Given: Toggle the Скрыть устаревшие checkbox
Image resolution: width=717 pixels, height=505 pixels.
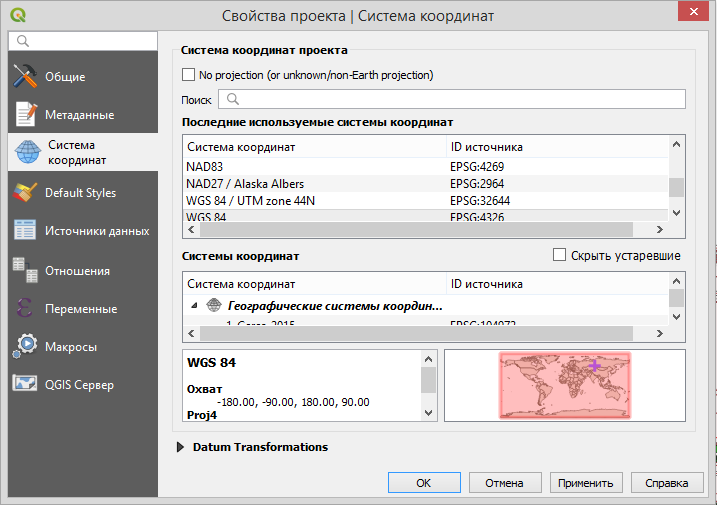Looking at the screenshot, I should [x=560, y=256].
